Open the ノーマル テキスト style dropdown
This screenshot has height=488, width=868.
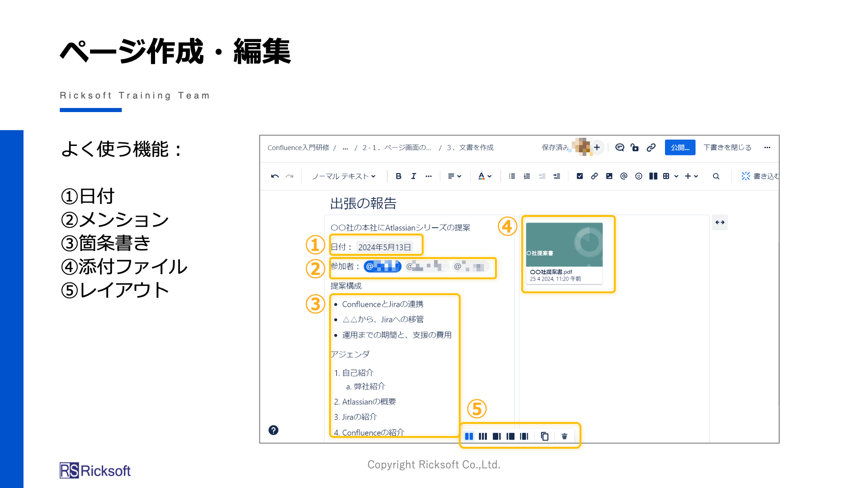344,176
